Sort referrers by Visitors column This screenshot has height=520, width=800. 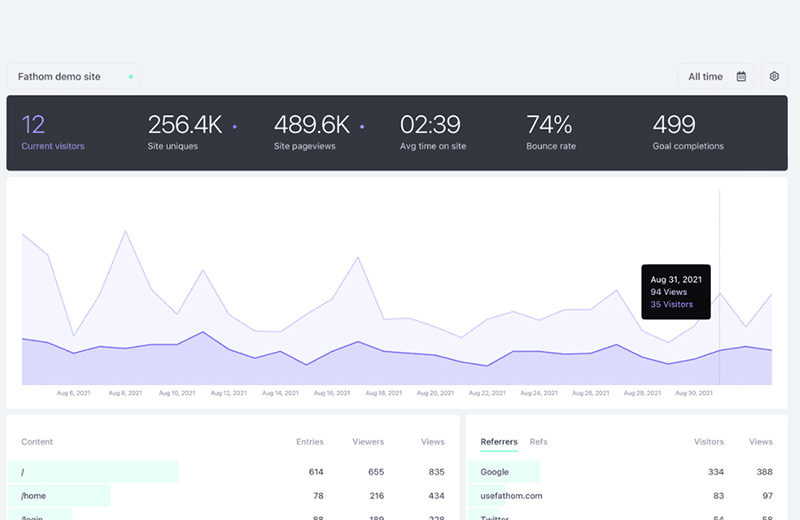pyautogui.click(x=709, y=442)
